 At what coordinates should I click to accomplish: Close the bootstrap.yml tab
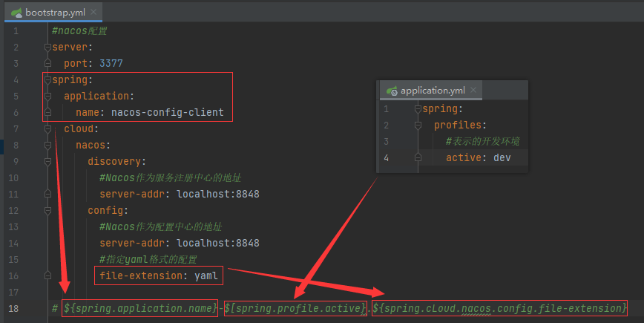pos(93,12)
